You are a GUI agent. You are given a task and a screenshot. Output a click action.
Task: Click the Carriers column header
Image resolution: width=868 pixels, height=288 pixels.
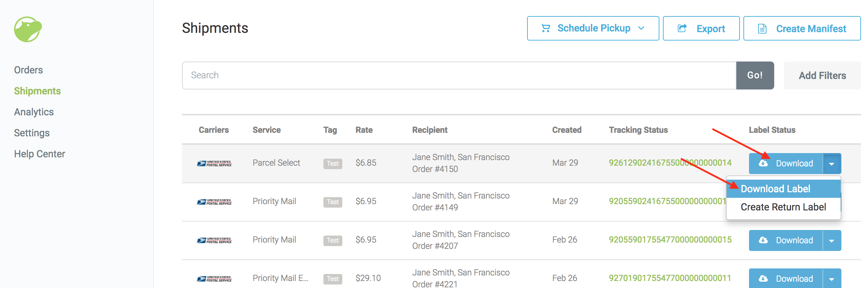point(213,130)
